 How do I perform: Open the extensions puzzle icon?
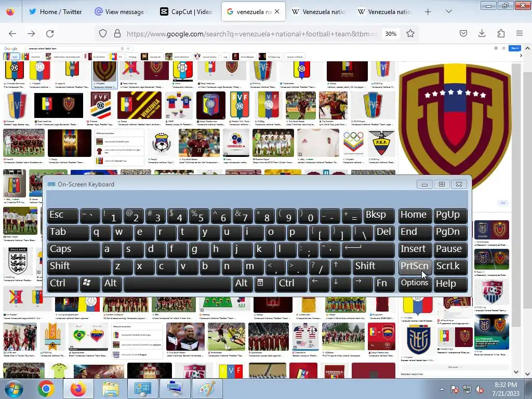click(x=501, y=33)
